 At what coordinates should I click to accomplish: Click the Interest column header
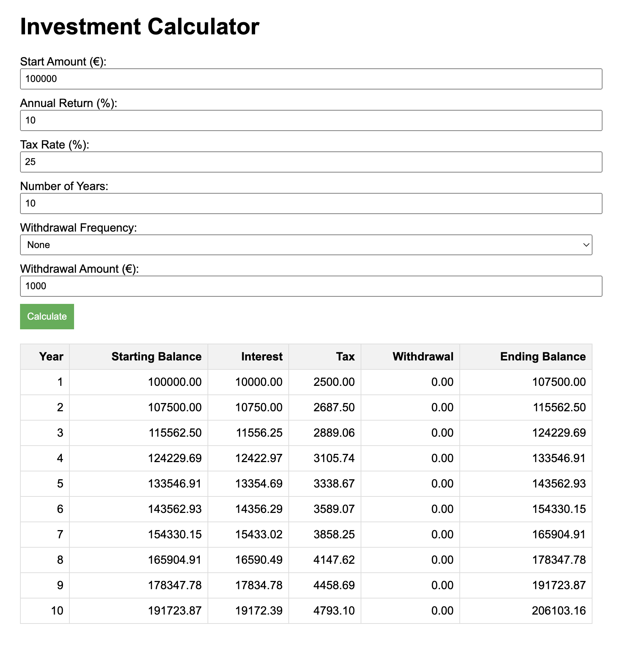pos(262,357)
